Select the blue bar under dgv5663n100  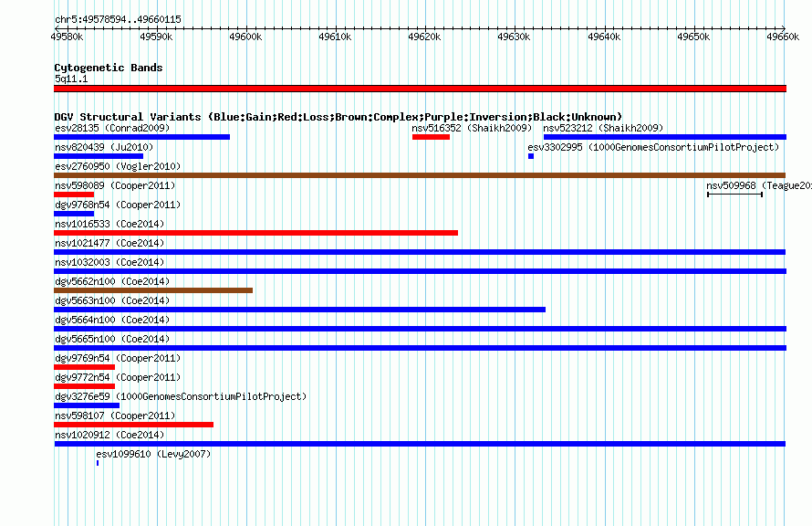(x=300, y=310)
